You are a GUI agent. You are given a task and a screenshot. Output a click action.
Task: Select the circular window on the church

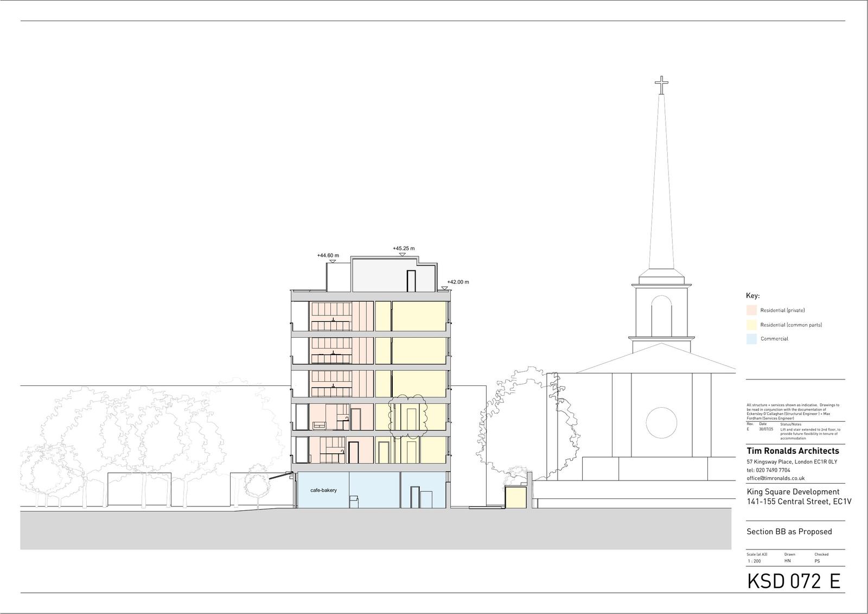(x=661, y=422)
